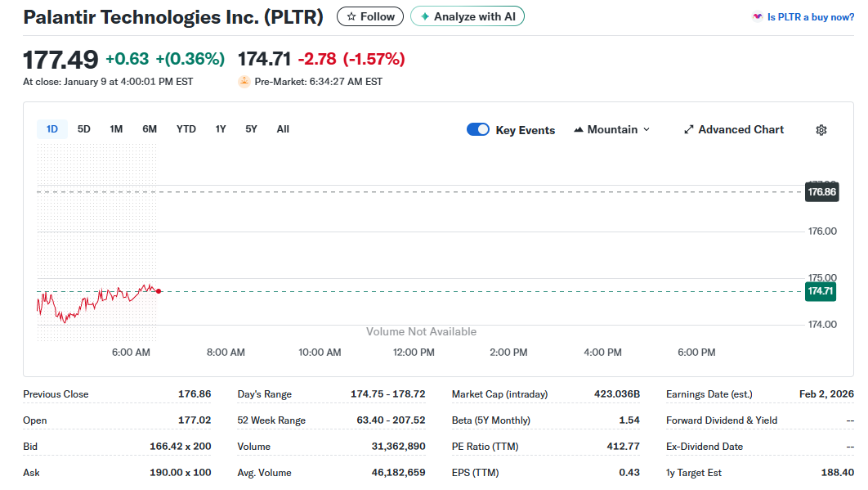
Task: Click the star icon beside Follow
Action: click(x=351, y=16)
